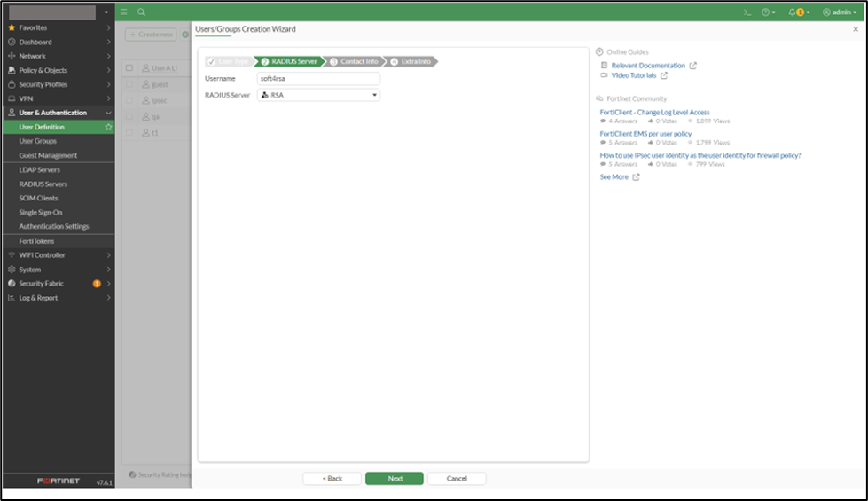
Task: Click the help question mark icon
Action: pyautogui.click(x=767, y=12)
